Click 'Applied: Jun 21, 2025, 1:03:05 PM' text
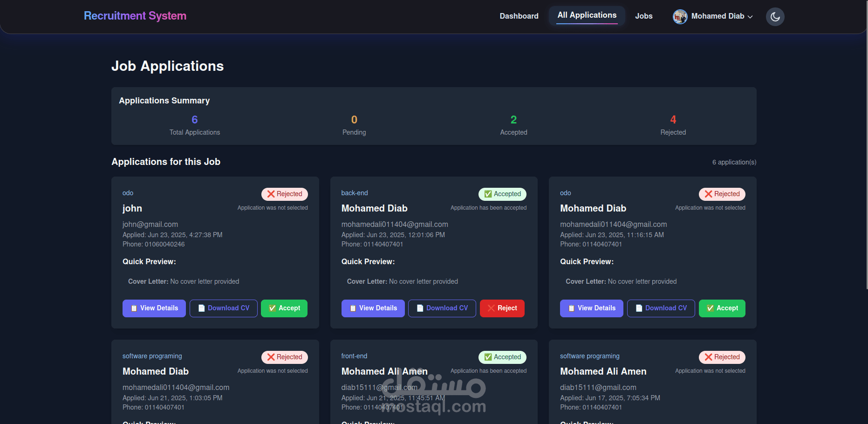The image size is (868, 424). pyautogui.click(x=172, y=398)
